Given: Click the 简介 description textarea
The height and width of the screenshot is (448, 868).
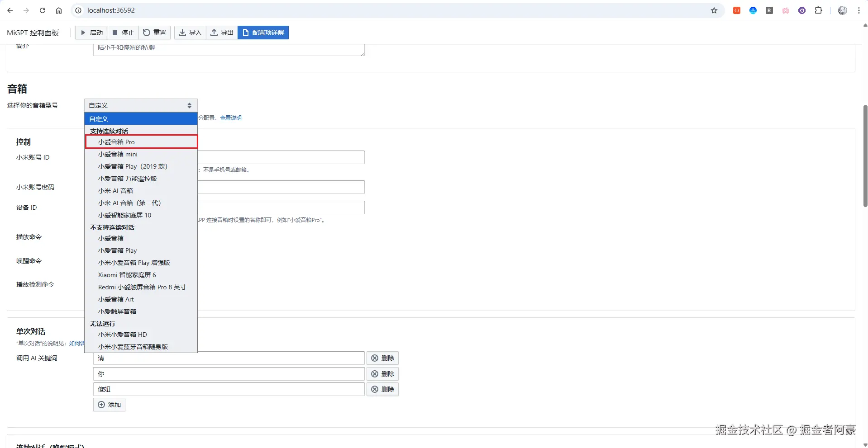Looking at the screenshot, I should click(229, 50).
